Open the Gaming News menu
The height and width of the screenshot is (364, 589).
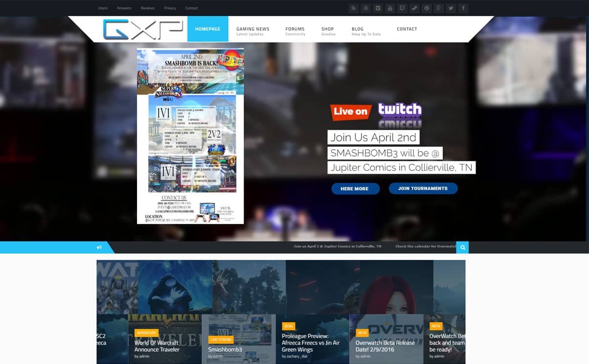[253, 31]
